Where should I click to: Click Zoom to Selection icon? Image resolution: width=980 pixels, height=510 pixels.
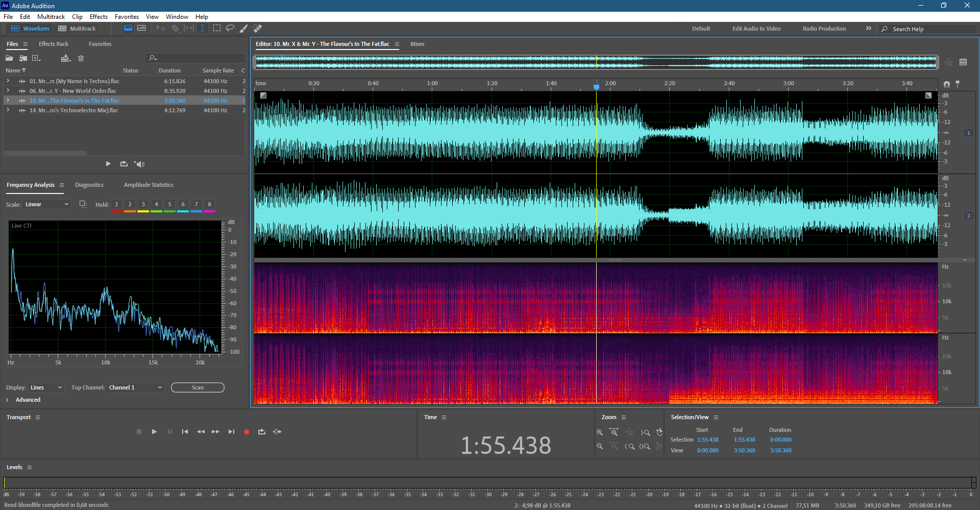coord(645,446)
